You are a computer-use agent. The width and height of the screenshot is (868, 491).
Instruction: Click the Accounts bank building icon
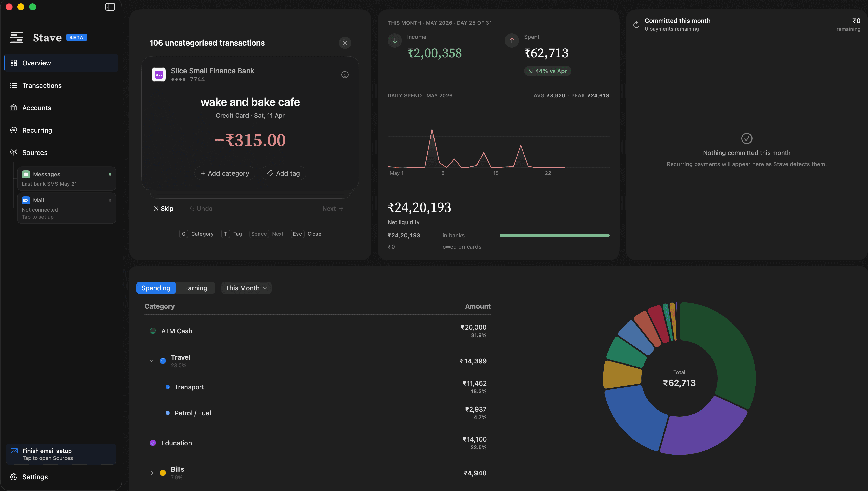tap(13, 108)
